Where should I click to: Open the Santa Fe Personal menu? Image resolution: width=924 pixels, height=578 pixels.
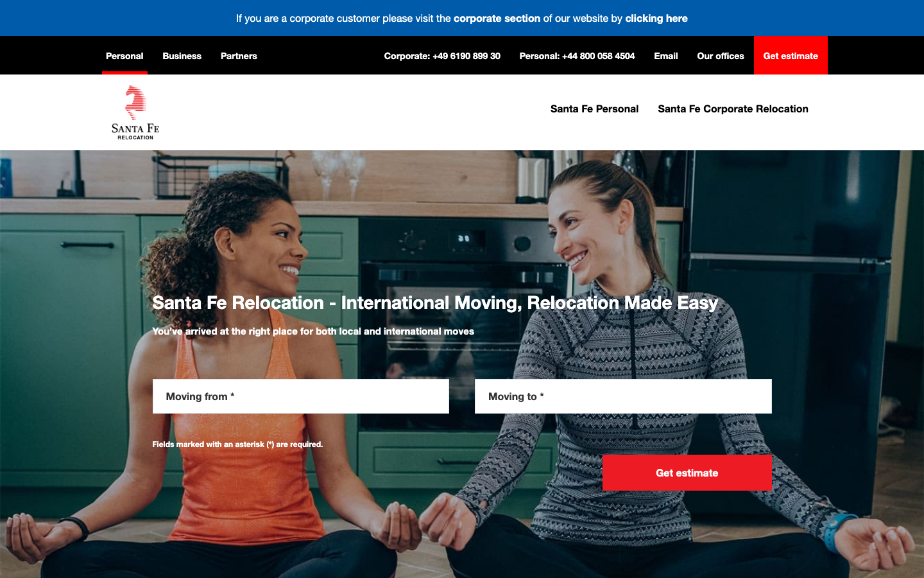[x=594, y=109]
